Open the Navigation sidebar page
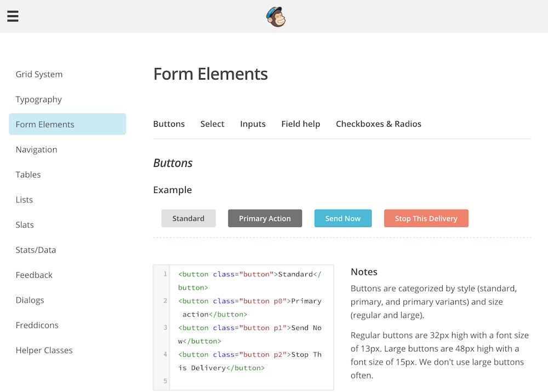This screenshot has width=548, height=392. (x=36, y=150)
